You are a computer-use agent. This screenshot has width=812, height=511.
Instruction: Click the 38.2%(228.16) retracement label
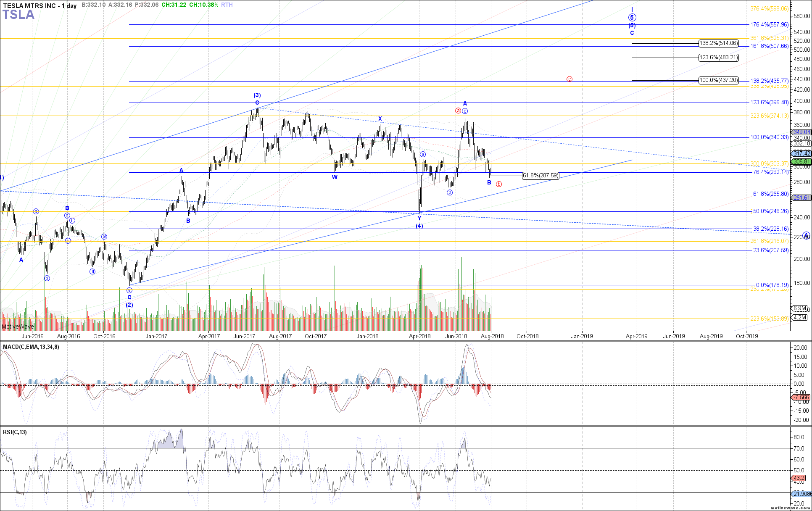coord(771,229)
